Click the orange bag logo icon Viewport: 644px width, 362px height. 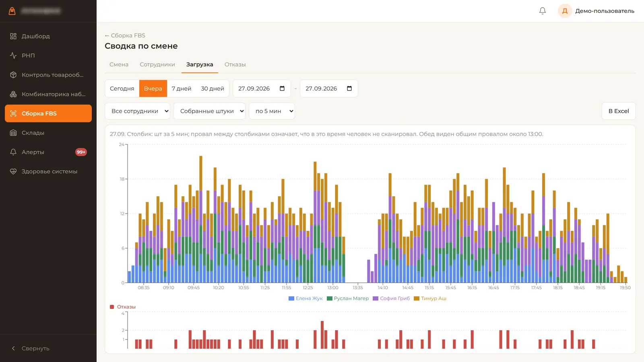click(12, 11)
